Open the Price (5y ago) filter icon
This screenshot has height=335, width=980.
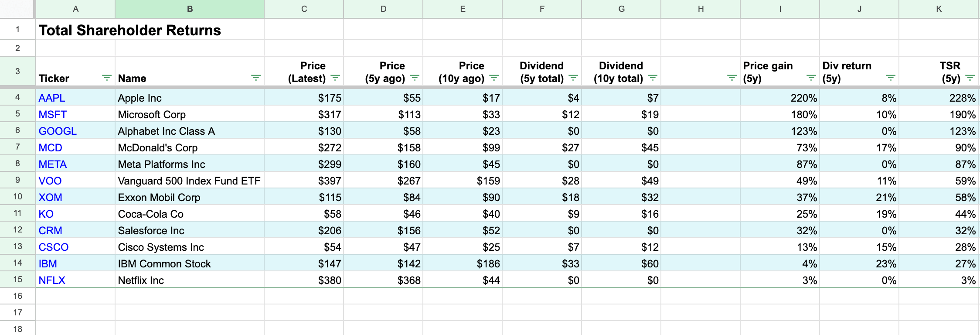tap(415, 78)
